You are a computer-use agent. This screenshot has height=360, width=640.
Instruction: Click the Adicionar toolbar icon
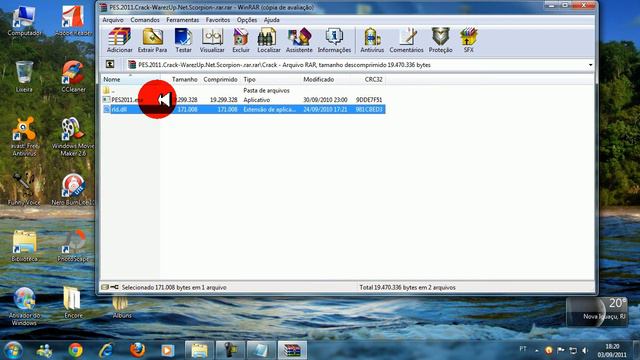(120, 40)
